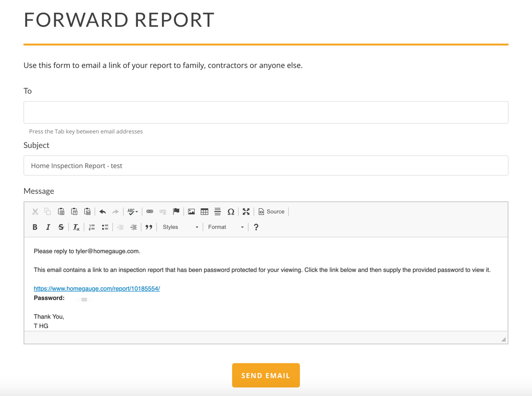Screen dimensions: 532x396
Task: Click the Bold formatting icon
Action: (35, 227)
